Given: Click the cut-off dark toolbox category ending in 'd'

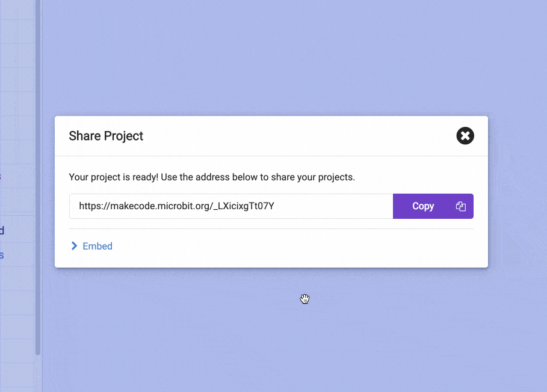Looking at the screenshot, I should 2,230.
